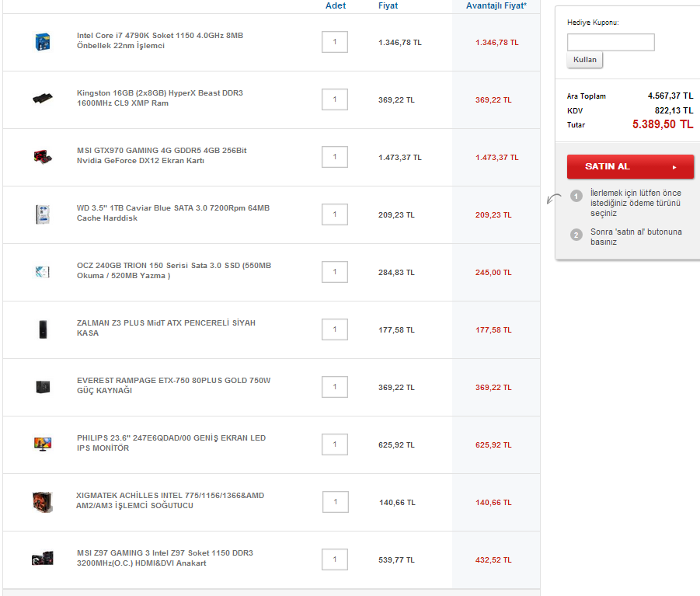Click quantity box for MSI GTX970 card
This screenshot has height=596, width=700.
[x=335, y=157]
